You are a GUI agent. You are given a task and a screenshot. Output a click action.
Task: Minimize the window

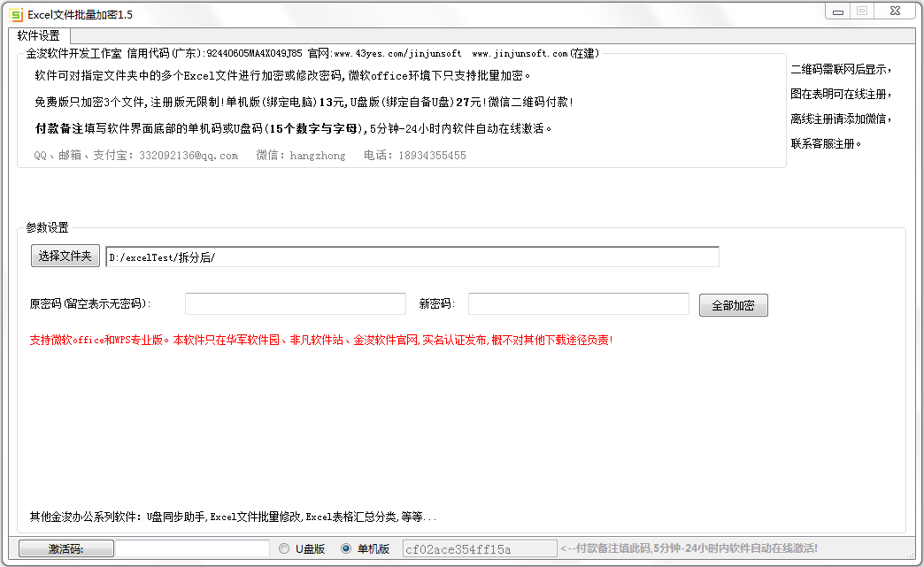[837, 11]
